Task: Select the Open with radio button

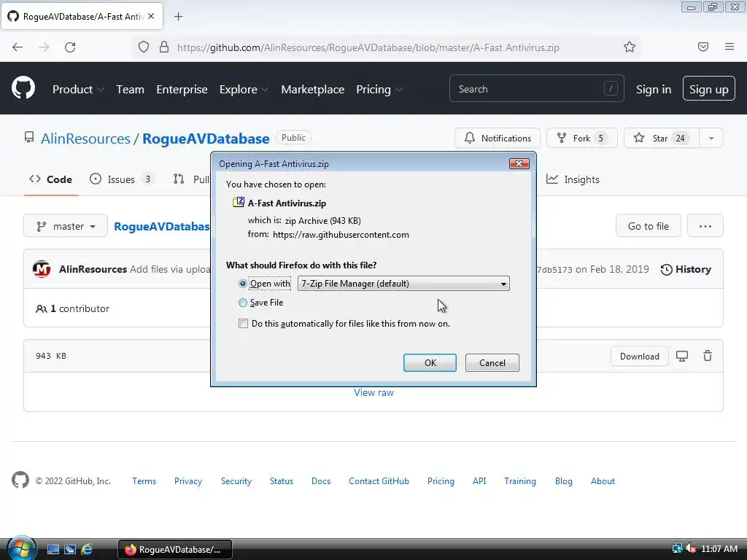Action: click(242, 284)
